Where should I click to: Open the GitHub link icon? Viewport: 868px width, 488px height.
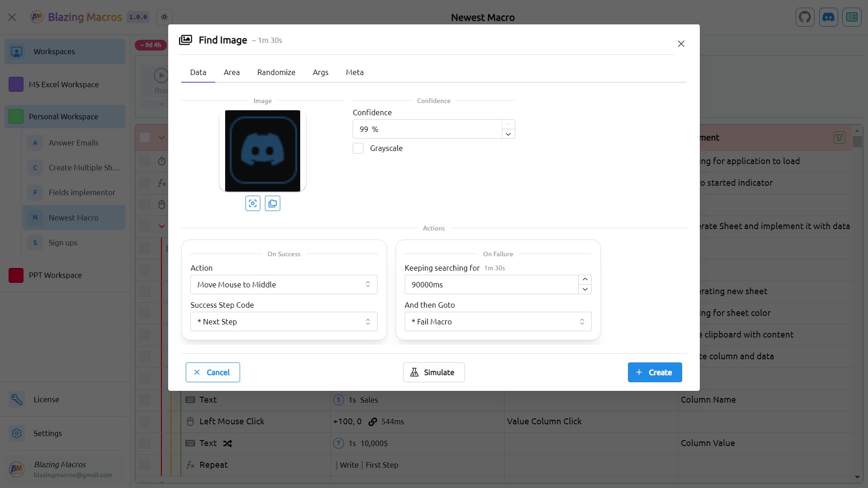(x=805, y=17)
